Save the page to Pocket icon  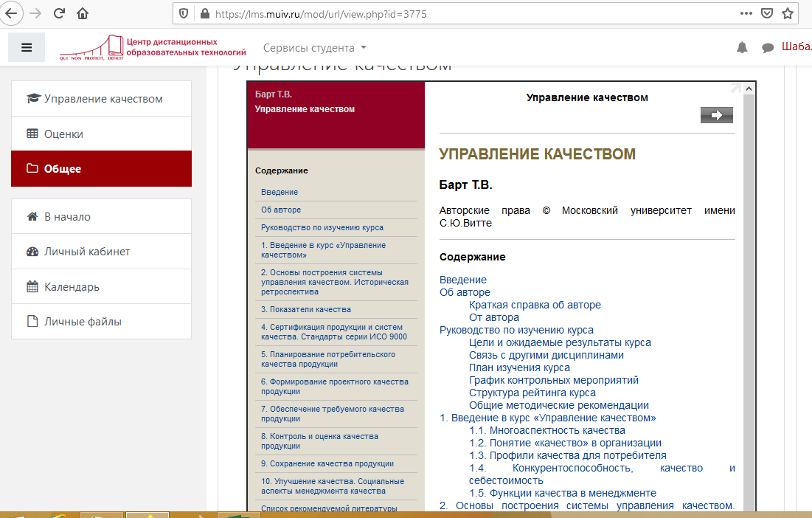click(x=767, y=13)
